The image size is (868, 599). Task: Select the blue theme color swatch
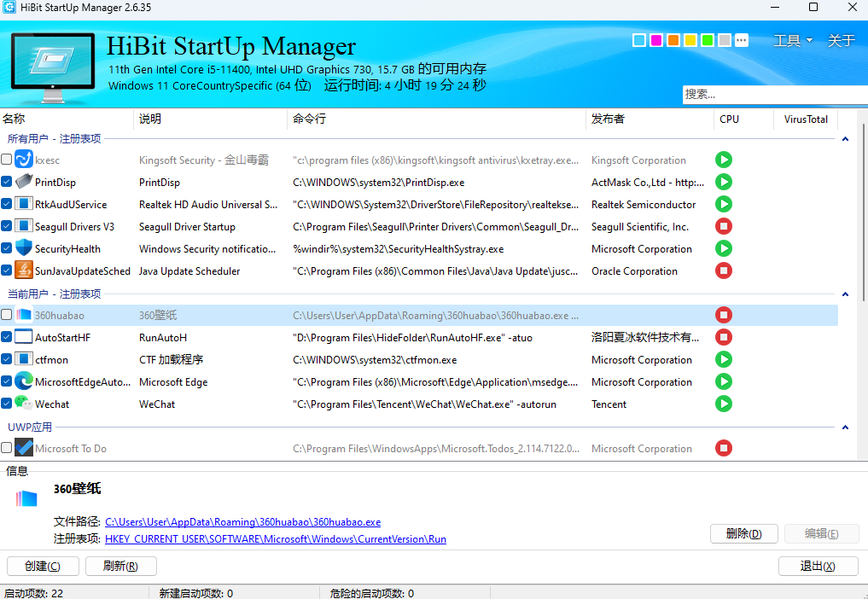coord(638,40)
